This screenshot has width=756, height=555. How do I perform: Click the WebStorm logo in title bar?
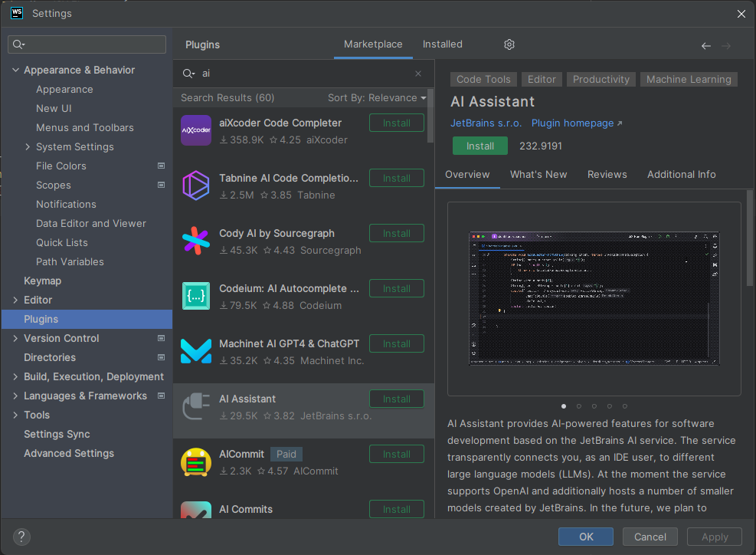click(17, 13)
